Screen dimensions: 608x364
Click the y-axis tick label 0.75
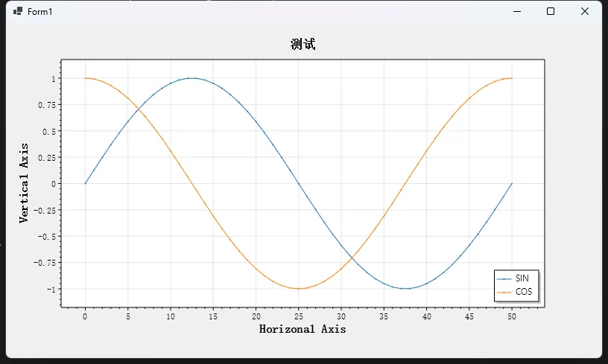pos(47,105)
